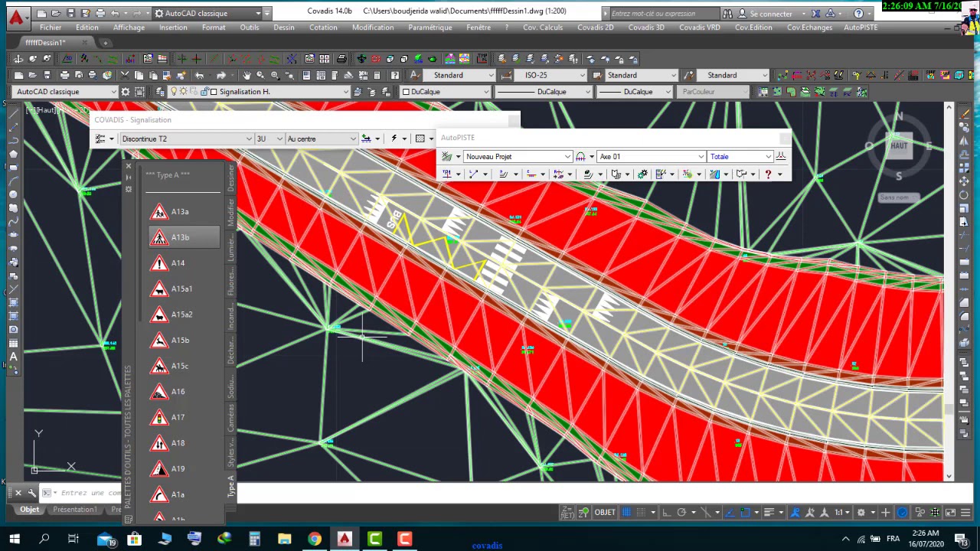Viewport: 980px width, 551px height.
Task: Click the ViewCube HAUT face
Action: pos(899,145)
